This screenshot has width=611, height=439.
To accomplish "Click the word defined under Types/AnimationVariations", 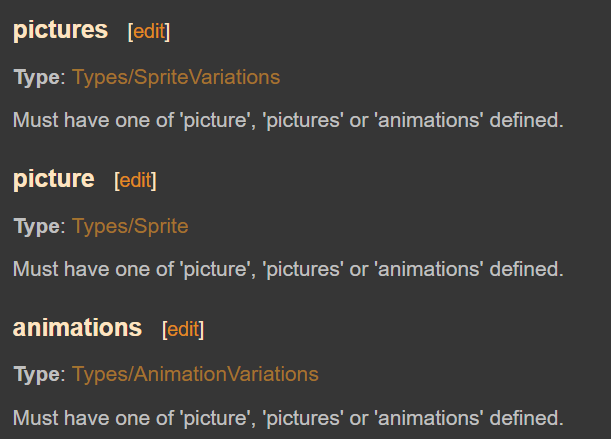I will (x=526, y=418).
